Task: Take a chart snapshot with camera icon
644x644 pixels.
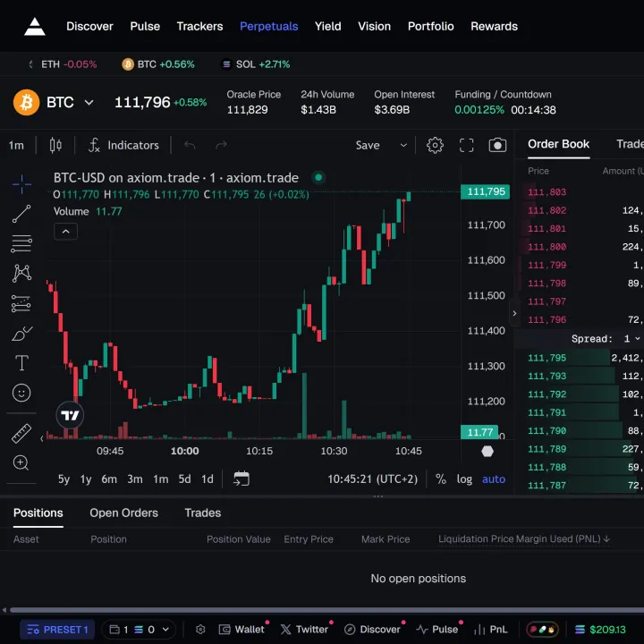Action: (x=497, y=145)
